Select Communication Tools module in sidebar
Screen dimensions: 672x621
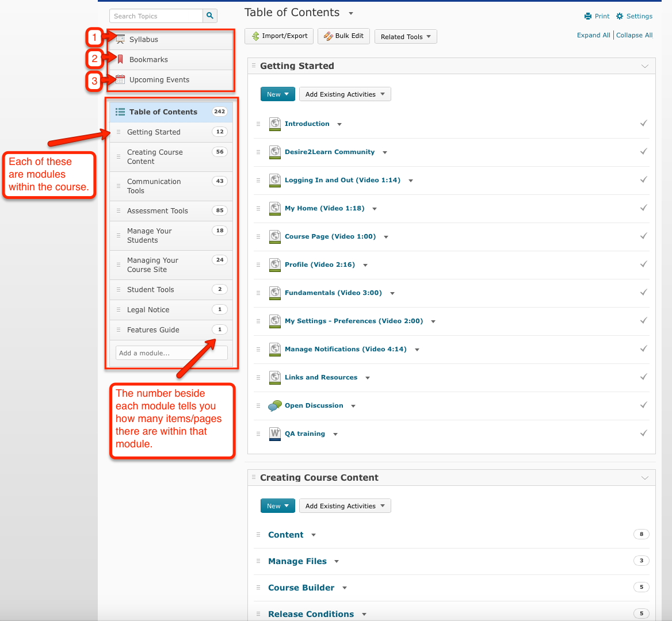[154, 186]
